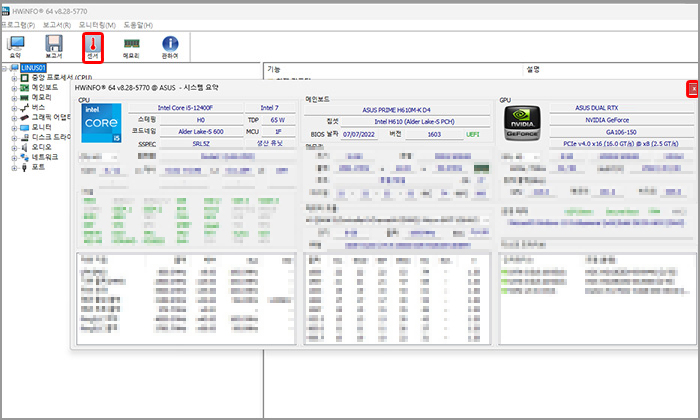700x420 pixels.
Task: Click the GA106-150 GPU field
Action: tap(621, 132)
